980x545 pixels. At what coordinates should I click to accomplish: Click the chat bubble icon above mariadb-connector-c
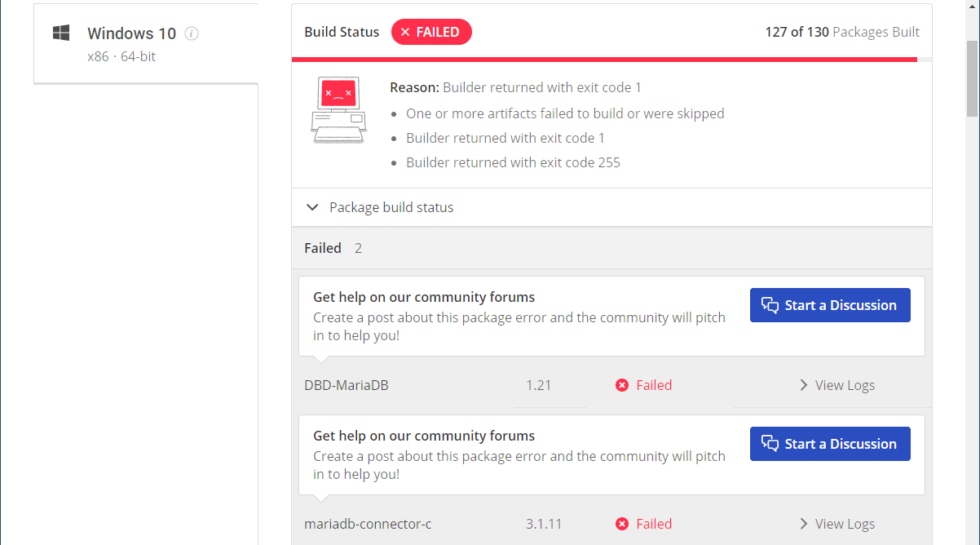point(770,444)
